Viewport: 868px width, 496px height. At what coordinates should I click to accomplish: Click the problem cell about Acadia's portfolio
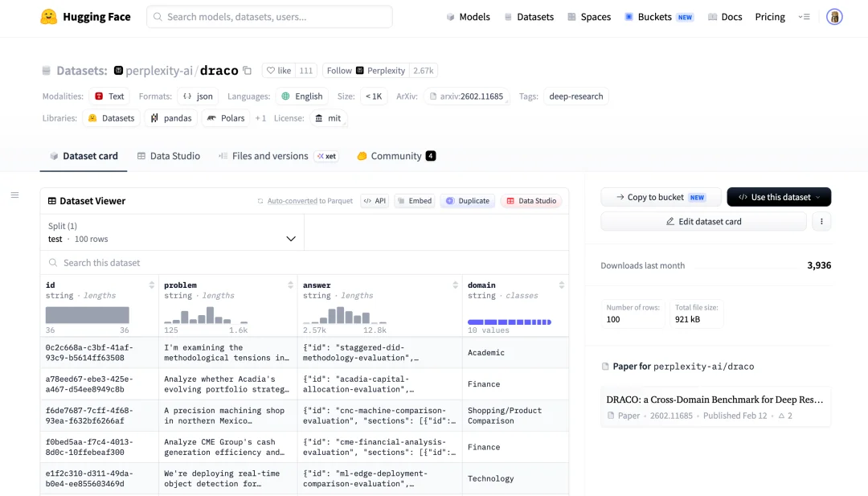pyautogui.click(x=228, y=384)
